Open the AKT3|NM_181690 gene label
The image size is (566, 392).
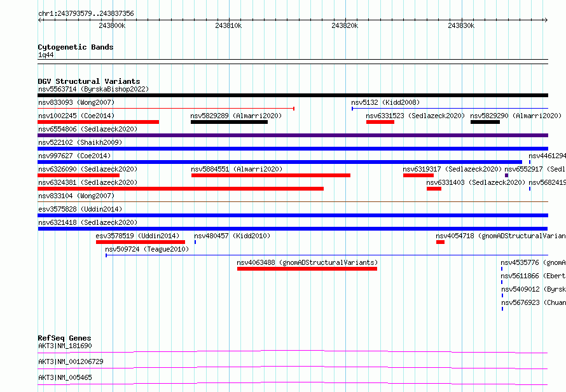tap(65, 346)
